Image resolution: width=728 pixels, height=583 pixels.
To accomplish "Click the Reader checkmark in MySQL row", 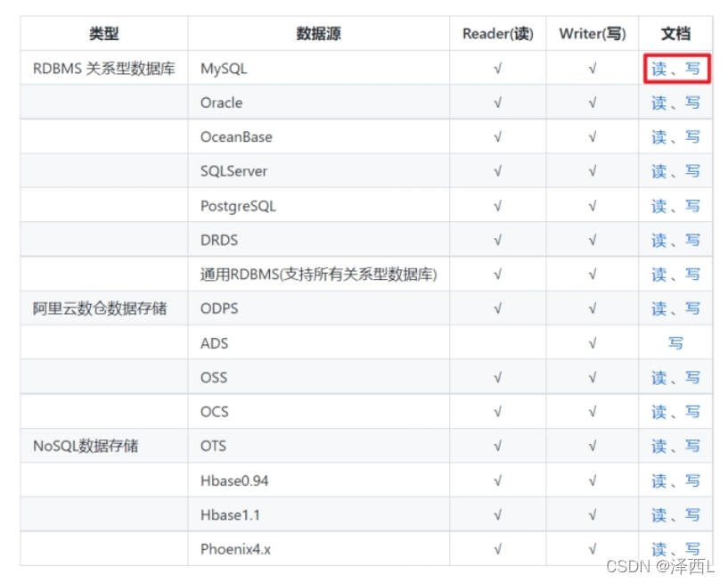I will [498, 69].
